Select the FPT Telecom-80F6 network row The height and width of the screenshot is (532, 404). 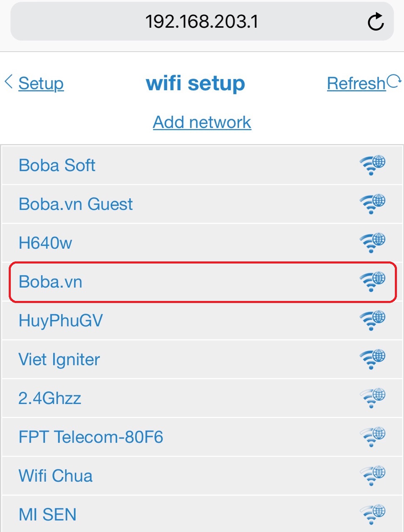click(x=166, y=437)
